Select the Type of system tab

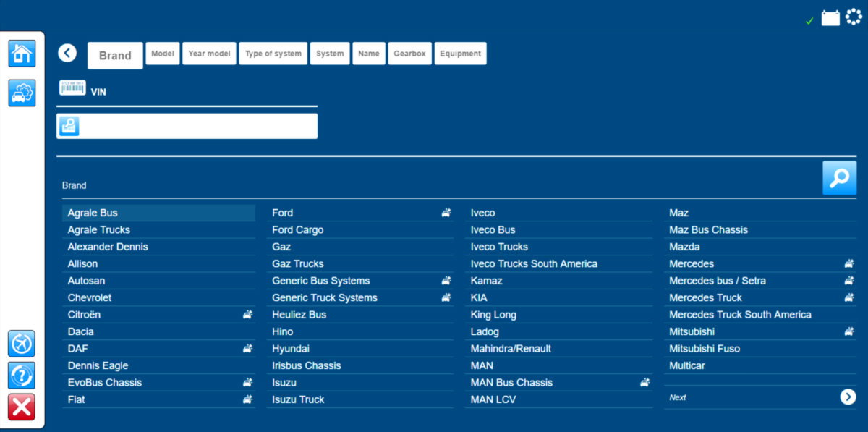(x=273, y=54)
